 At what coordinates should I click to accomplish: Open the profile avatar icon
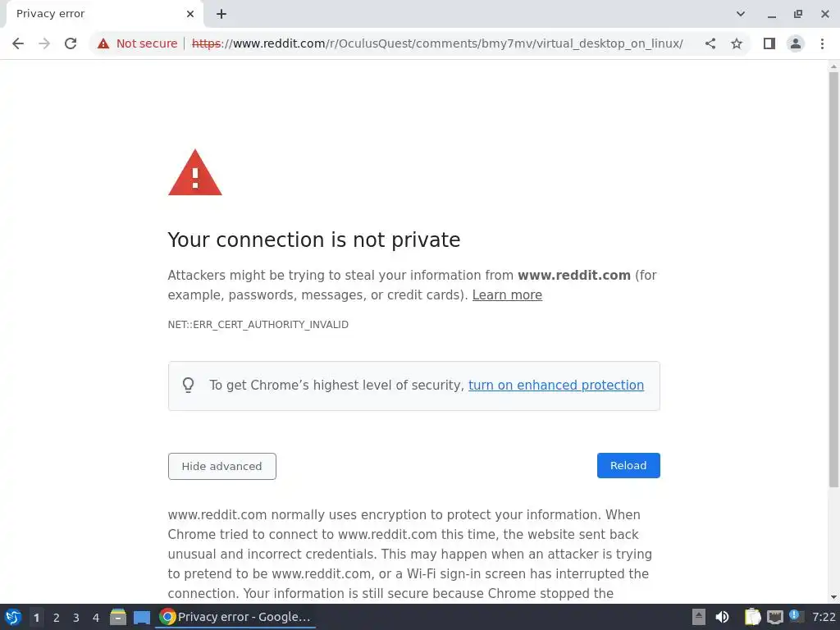click(795, 43)
